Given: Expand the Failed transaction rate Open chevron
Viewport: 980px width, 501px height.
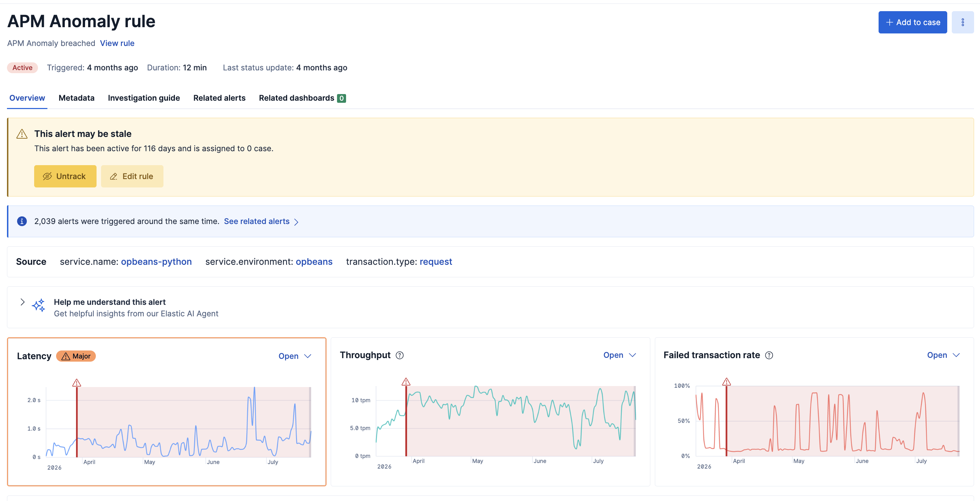Looking at the screenshot, I should (x=956, y=355).
